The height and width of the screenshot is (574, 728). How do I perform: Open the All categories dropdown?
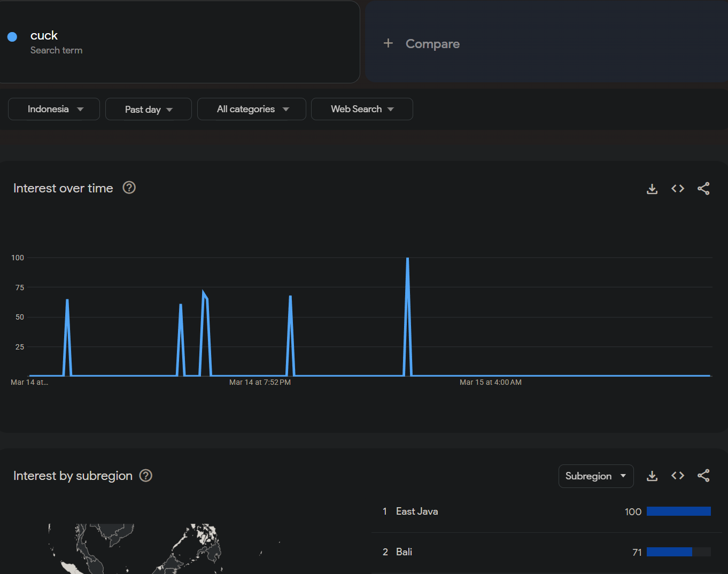(252, 109)
